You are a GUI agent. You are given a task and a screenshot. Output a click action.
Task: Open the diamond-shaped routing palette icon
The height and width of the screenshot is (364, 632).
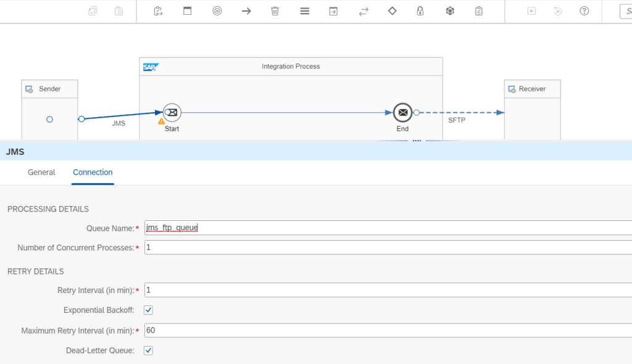(392, 11)
